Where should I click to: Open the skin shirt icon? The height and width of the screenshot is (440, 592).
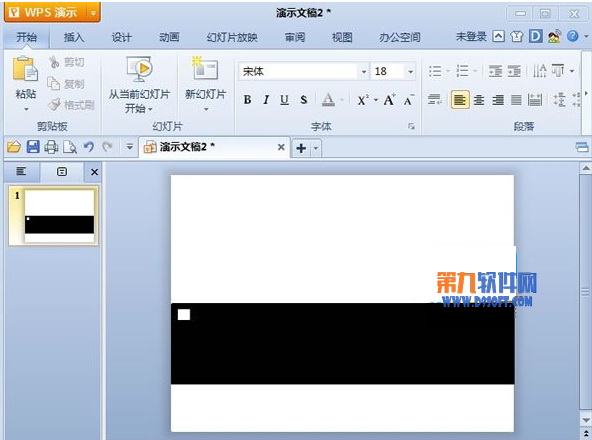tap(516, 37)
